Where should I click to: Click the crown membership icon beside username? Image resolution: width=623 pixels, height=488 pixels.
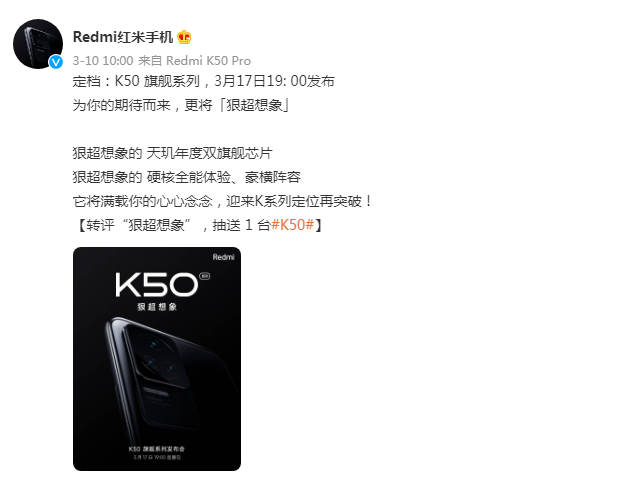[x=184, y=37]
